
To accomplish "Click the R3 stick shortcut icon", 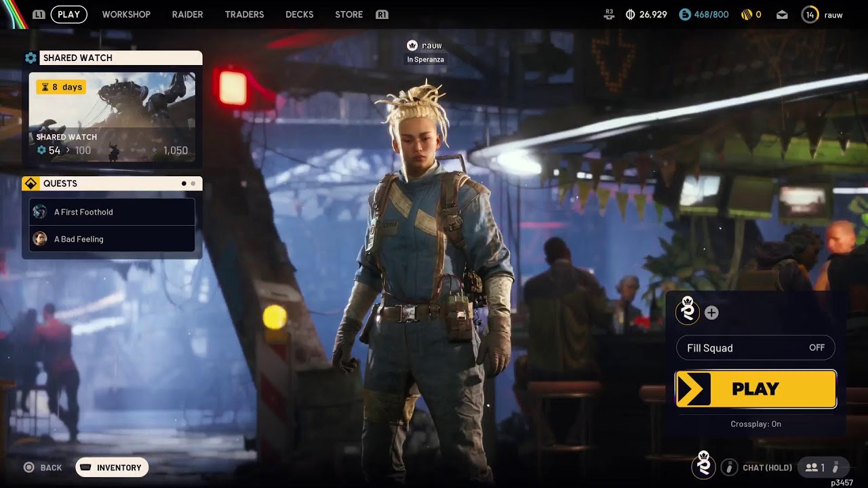I will pyautogui.click(x=609, y=14).
